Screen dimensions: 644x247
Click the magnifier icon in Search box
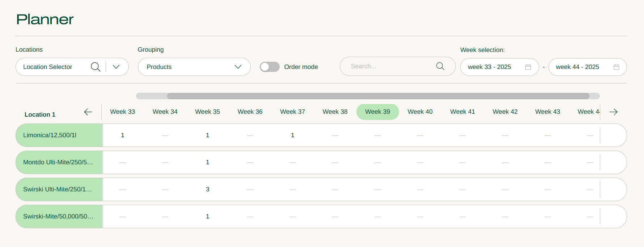(x=440, y=66)
